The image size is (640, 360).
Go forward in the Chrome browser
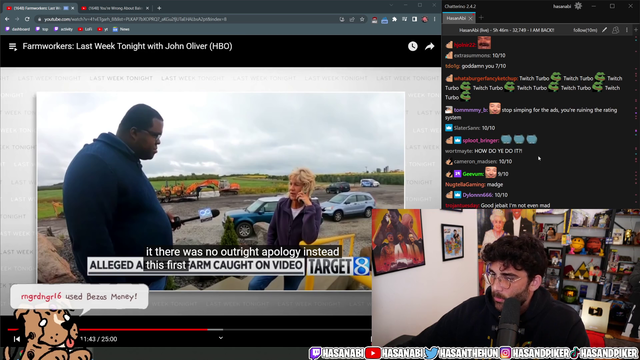[x=17, y=19]
